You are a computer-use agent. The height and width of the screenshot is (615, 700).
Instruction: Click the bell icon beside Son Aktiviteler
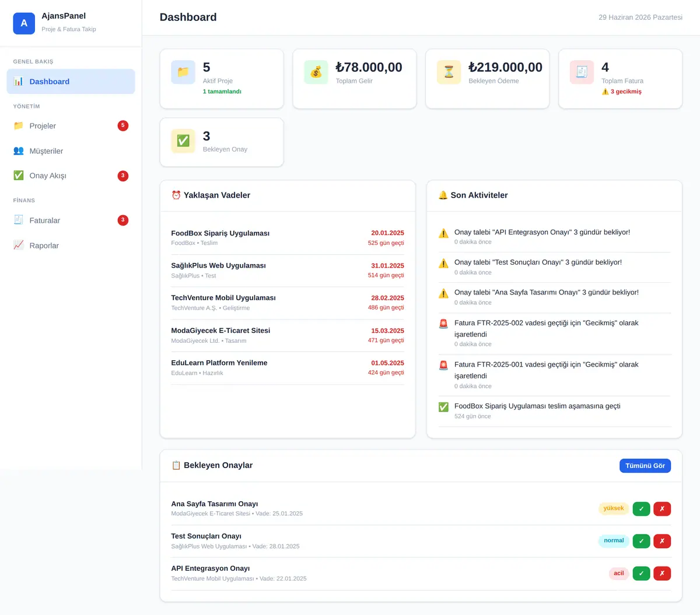pyautogui.click(x=443, y=195)
